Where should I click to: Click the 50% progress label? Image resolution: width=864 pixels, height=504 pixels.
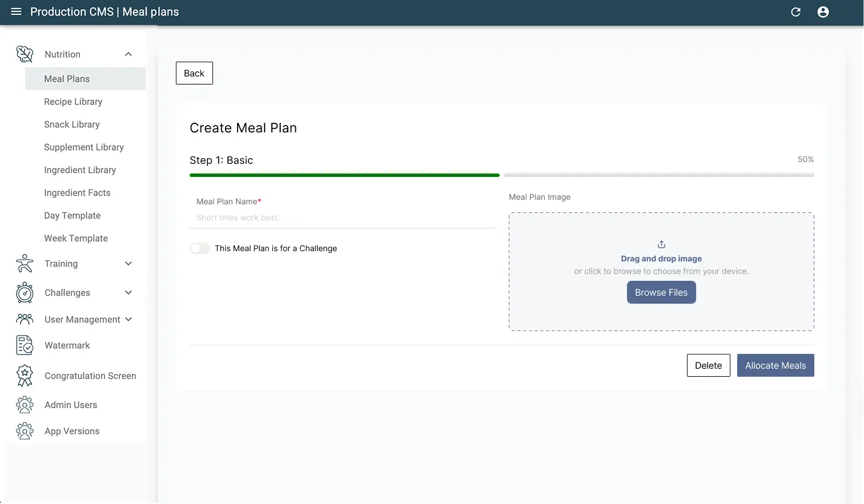click(x=806, y=159)
